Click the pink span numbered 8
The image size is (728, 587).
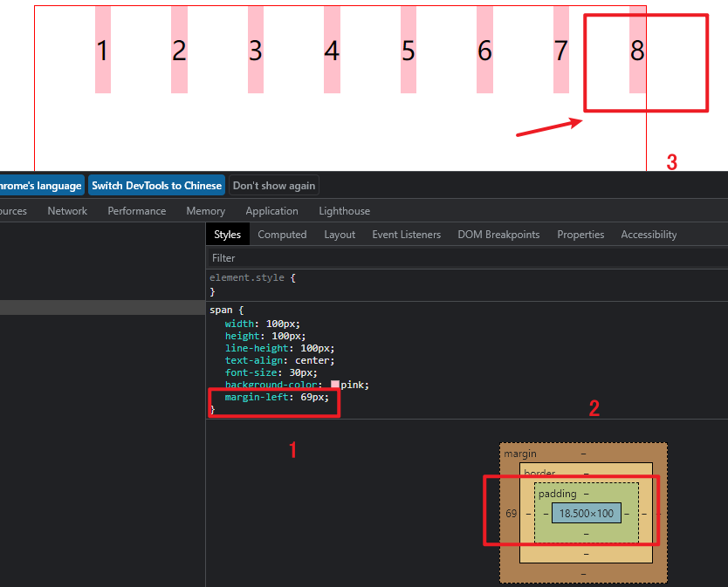(x=637, y=50)
